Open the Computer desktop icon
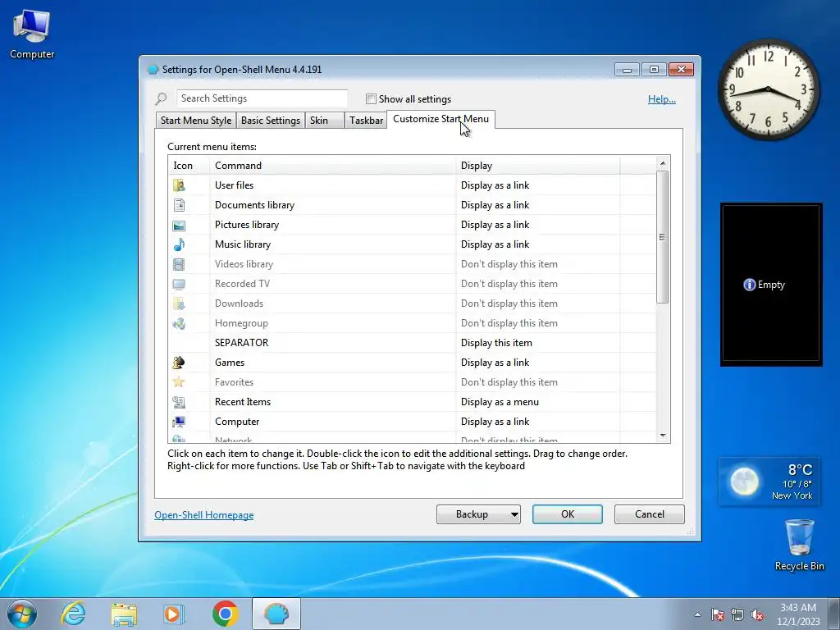The image size is (840, 630). point(32,34)
